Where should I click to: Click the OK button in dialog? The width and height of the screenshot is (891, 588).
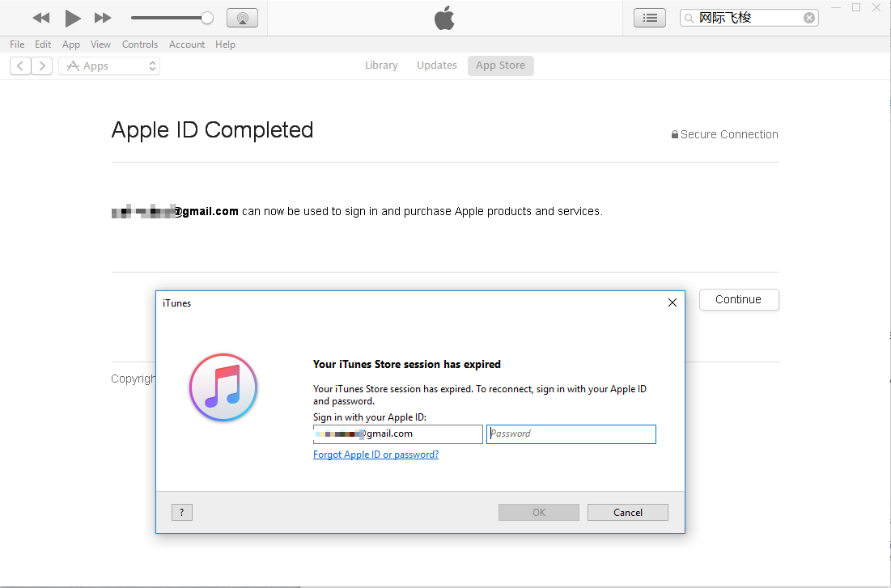539,513
